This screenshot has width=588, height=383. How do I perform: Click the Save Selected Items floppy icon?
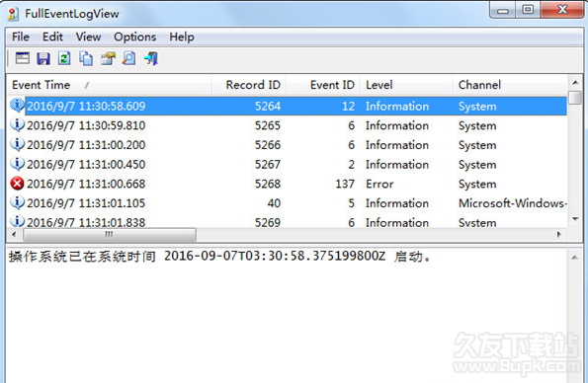click(43, 58)
